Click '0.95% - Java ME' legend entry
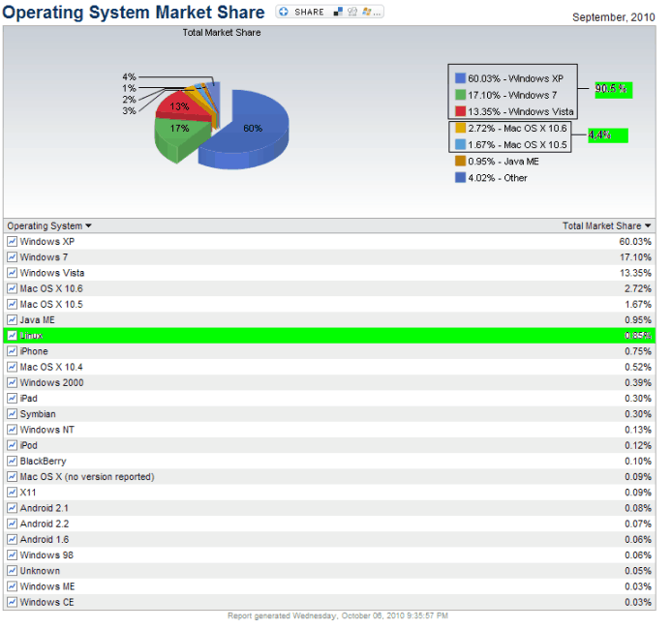Screen dimensions: 672x629 tap(497, 161)
